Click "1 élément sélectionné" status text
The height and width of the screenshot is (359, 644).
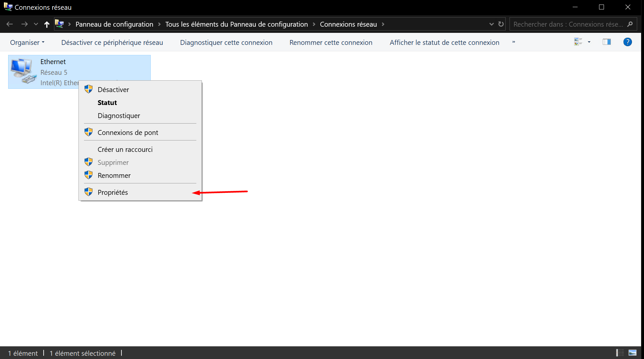82,353
